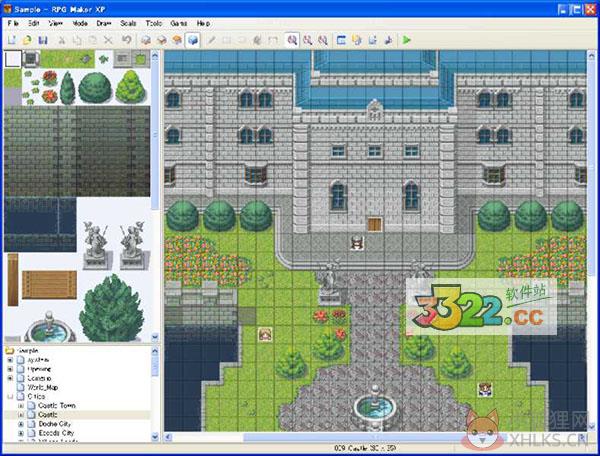600x456 pixels.
Task: Select the Castle Town map
Action: click(x=57, y=406)
